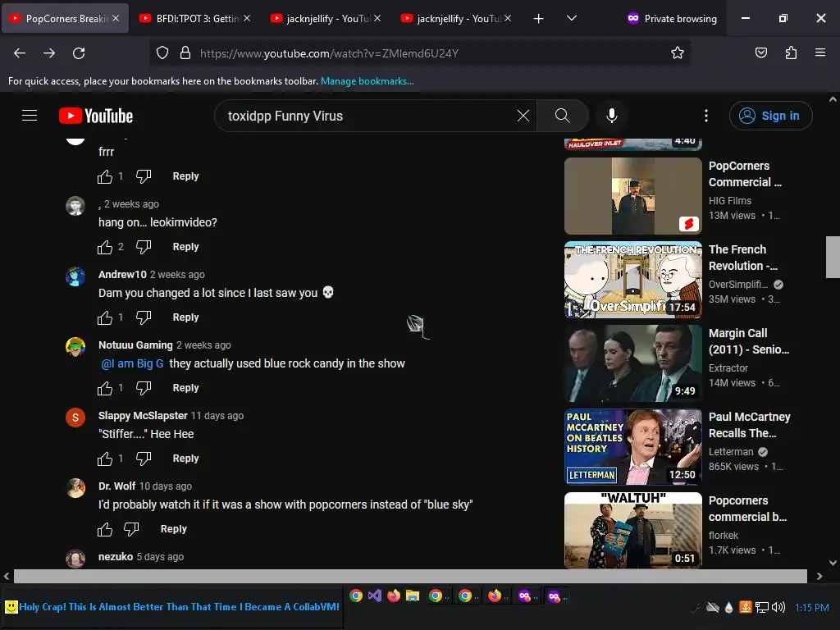The width and height of the screenshot is (840, 630).
Task: Like Andrew10's comment
Action: tap(105, 317)
